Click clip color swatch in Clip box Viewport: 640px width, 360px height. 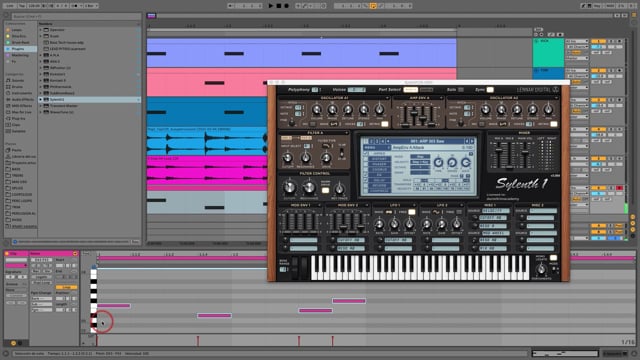pyautogui.click(x=15, y=266)
